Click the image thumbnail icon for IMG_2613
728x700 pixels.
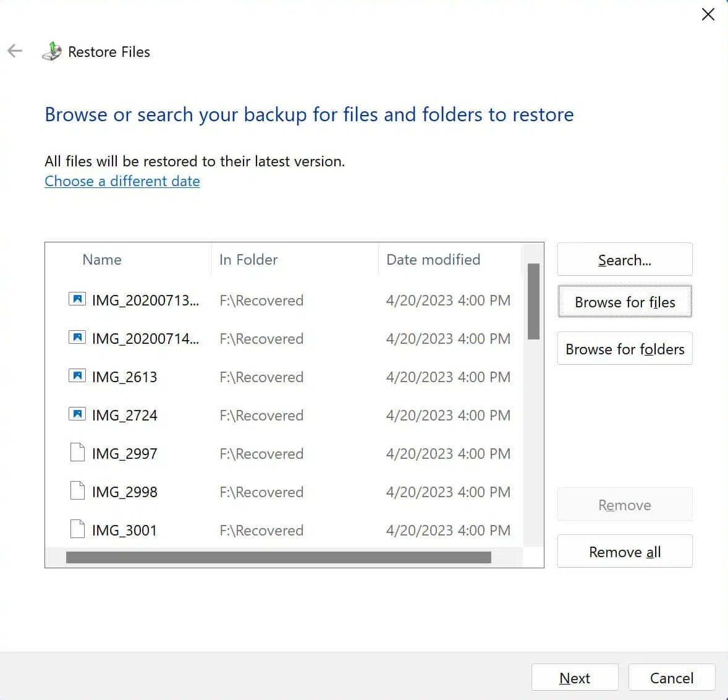77,375
